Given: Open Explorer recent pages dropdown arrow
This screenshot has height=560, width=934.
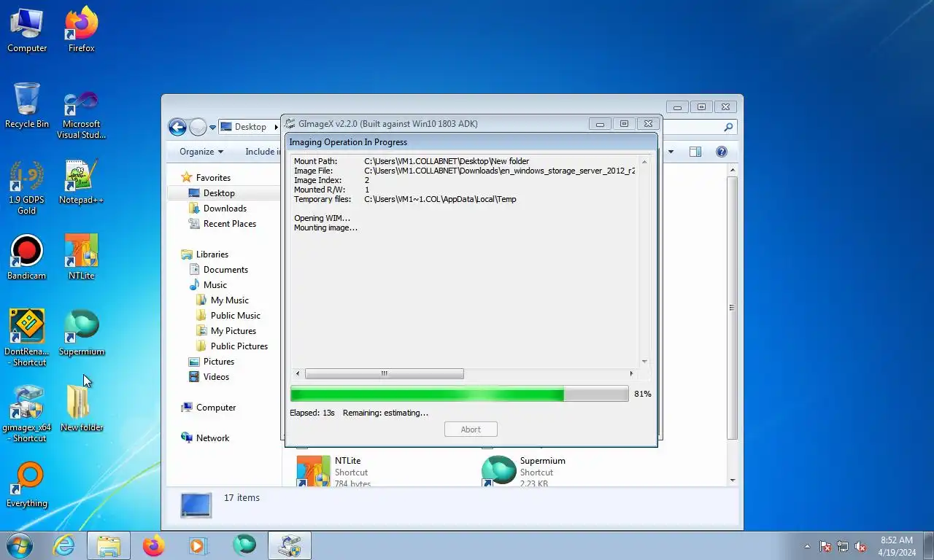Looking at the screenshot, I should pos(212,127).
